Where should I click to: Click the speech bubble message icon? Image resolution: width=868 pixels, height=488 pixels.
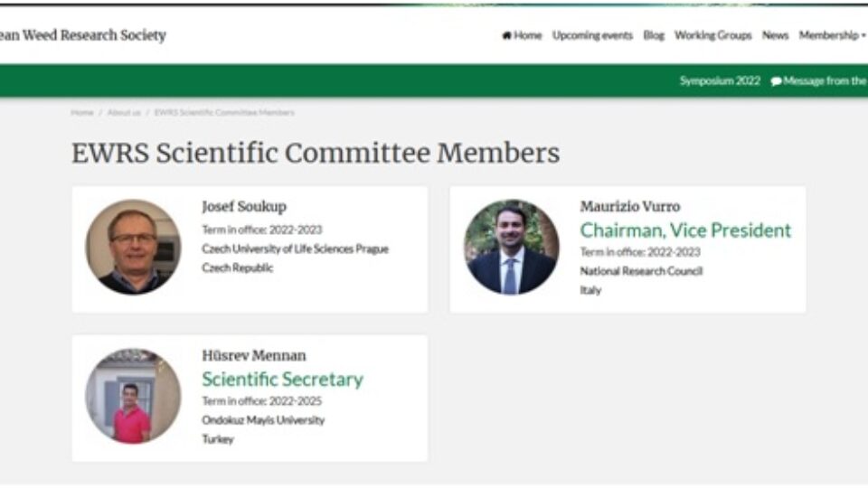click(x=776, y=81)
